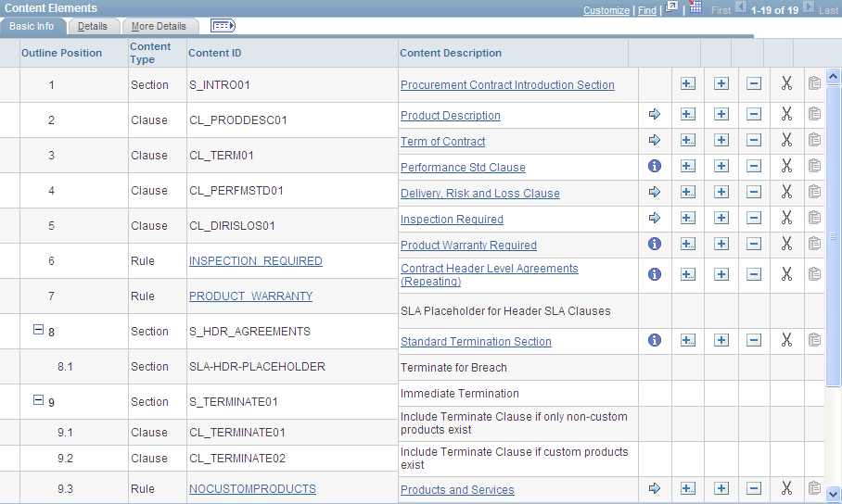Click plus add-row icon for Procurement Contract Introduction Section
This screenshot has width=842, height=504.
[x=721, y=83]
